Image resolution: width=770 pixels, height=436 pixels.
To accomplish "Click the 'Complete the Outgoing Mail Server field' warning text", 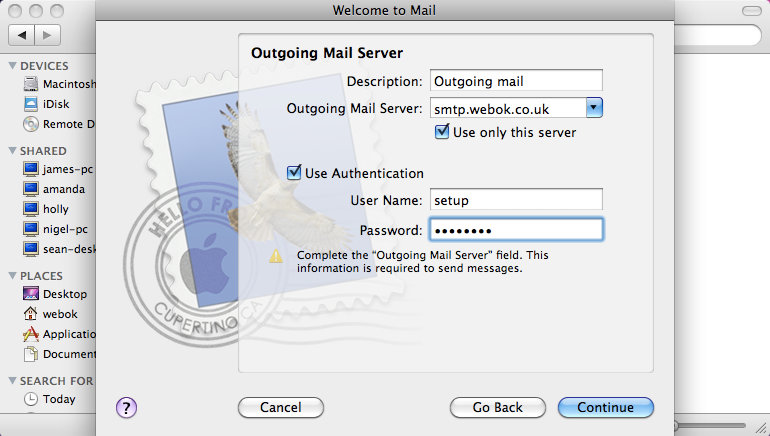I will tap(422, 262).
